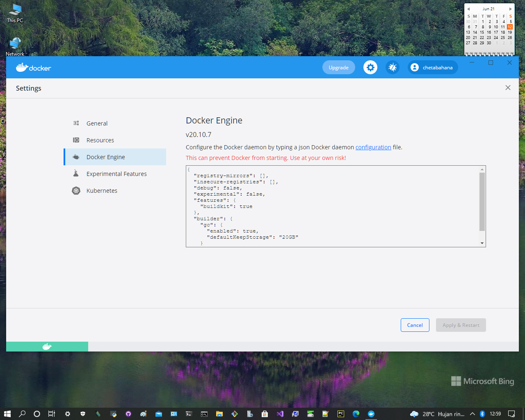525x420 pixels.
Task: Open PyCharm in taskbar
Action: tap(341, 414)
